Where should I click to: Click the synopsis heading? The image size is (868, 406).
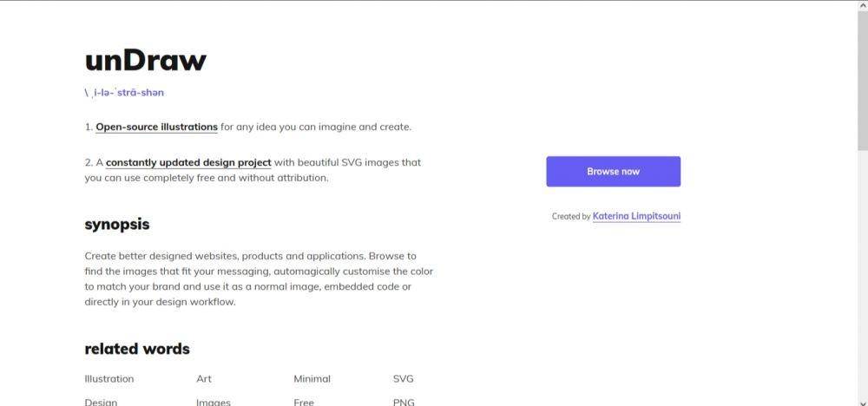tap(117, 225)
